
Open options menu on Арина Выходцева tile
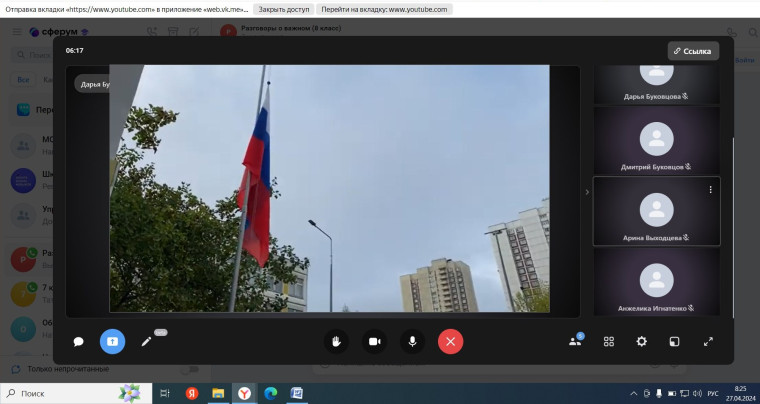click(710, 190)
